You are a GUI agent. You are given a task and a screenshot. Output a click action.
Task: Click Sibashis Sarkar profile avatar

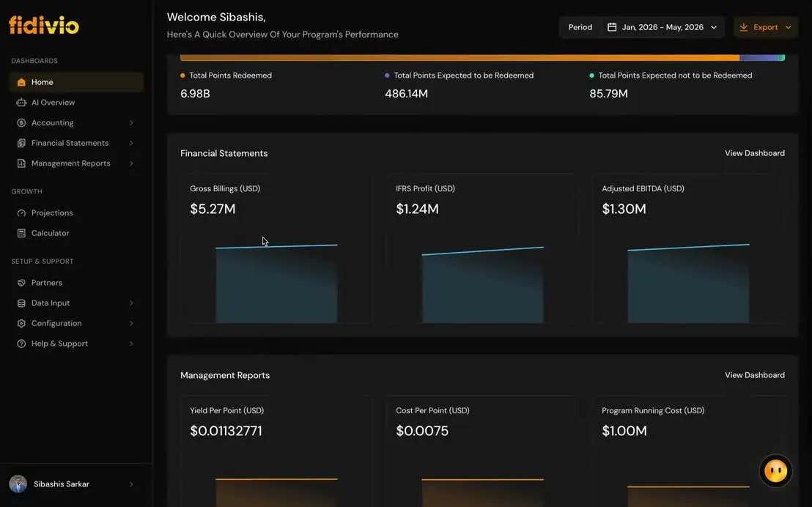tap(18, 484)
